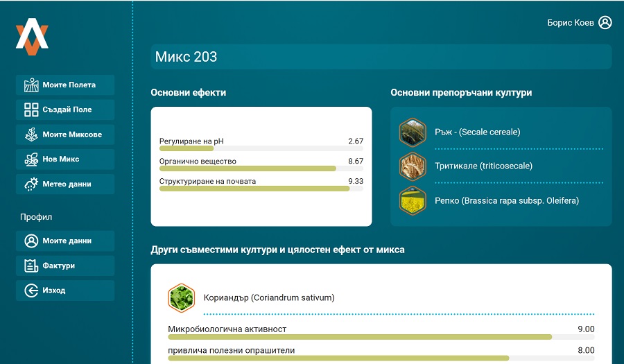The height and width of the screenshot is (364, 624).
Task: Open the Моите Полета menu item
Action: (69, 85)
